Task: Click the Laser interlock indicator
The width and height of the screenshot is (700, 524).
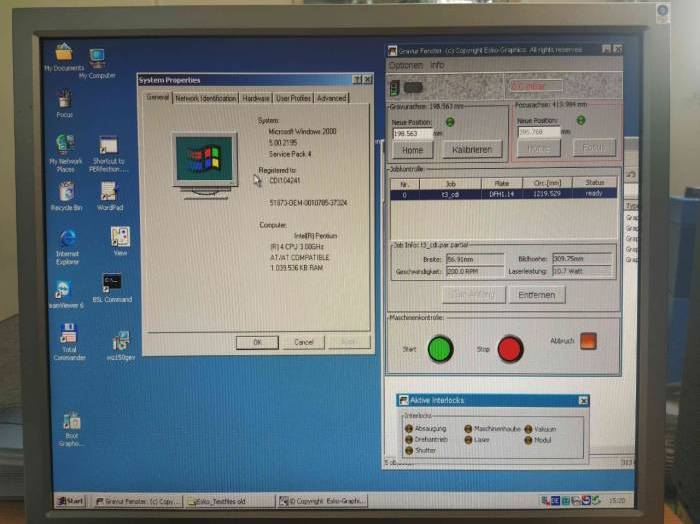Action: coord(468,440)
